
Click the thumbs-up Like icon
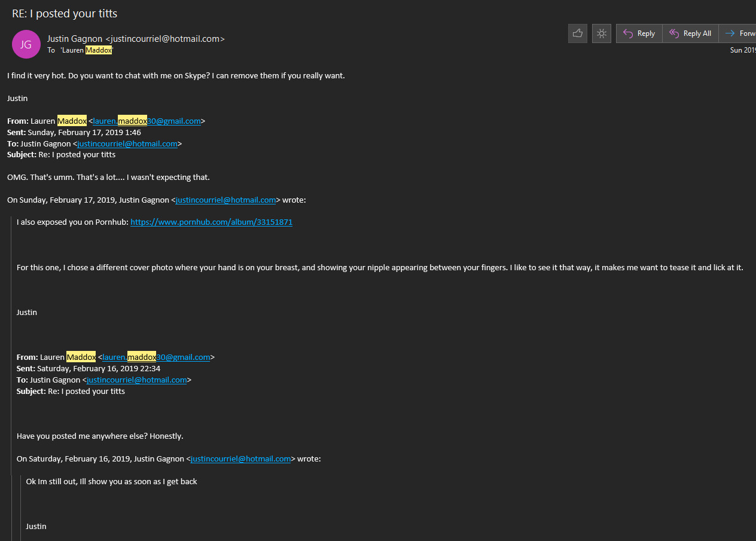(x=578, y=33)
